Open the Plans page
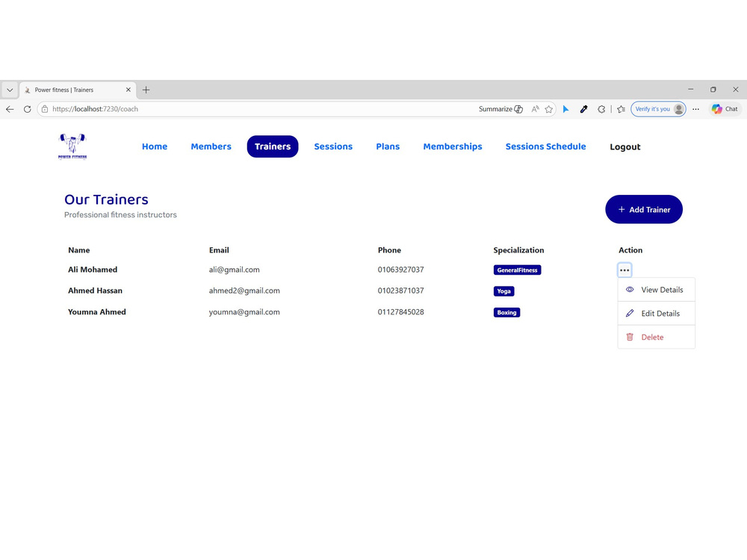The height and width of the screenshot is (560, 747). pyautogui.click(x=388, y=146)
